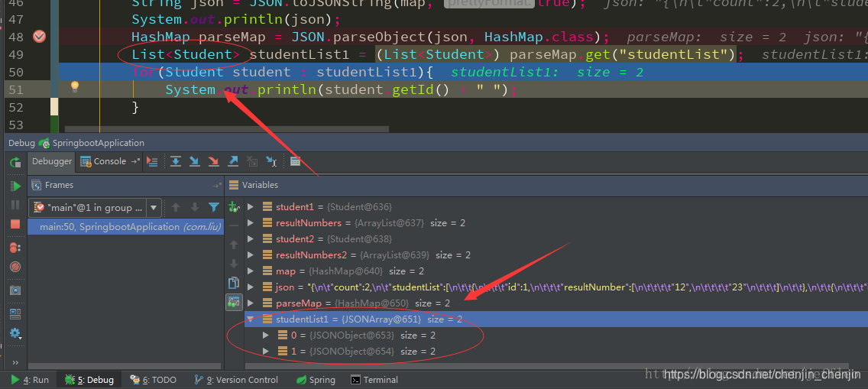Viewport: 868px width, 389px height.
Task: Open the 5: Debug tool window
Action: click(89, 380)
